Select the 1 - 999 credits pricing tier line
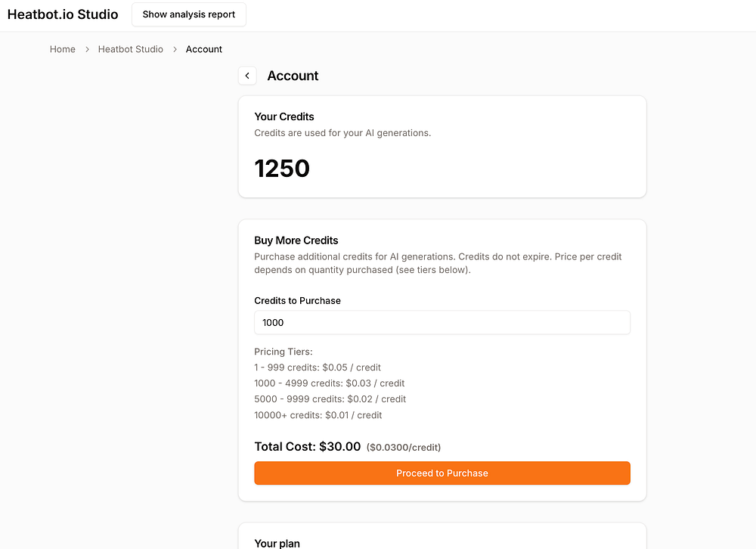Image resolution: width=756 pixels, height=549 pixels. (x=318, y=368)
